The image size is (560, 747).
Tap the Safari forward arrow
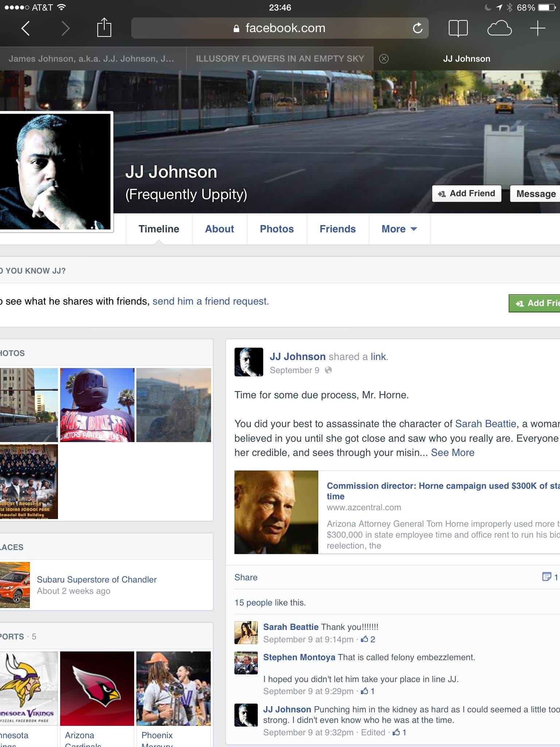tap(65, 28)
